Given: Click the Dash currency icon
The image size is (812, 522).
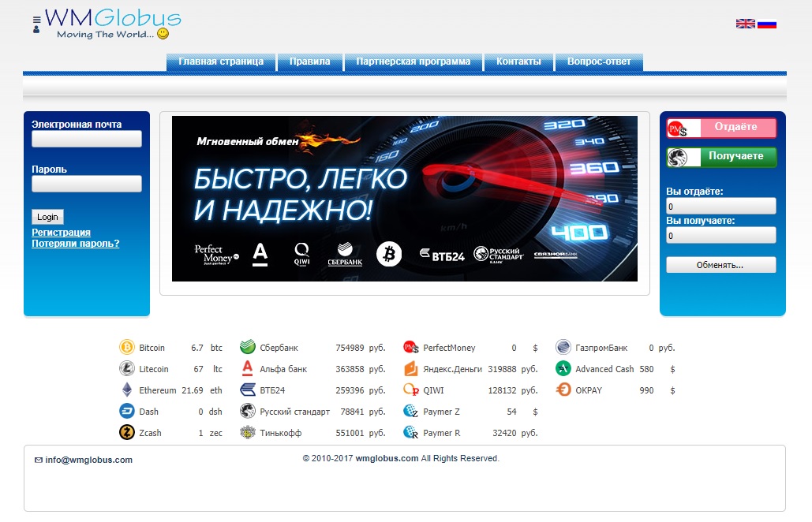Looking at the screenshot, I should pos(127,411).
